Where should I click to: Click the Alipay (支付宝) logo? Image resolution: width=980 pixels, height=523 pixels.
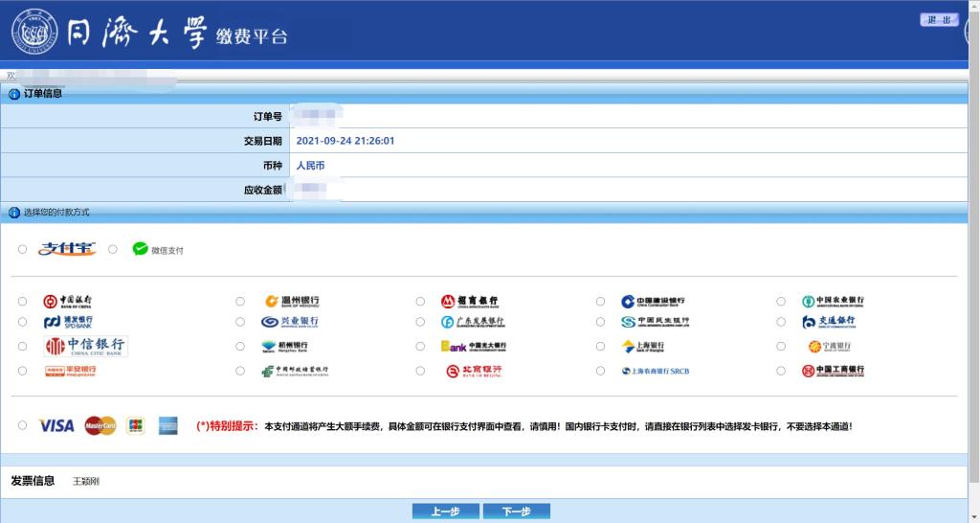click(x=67, y=249)
